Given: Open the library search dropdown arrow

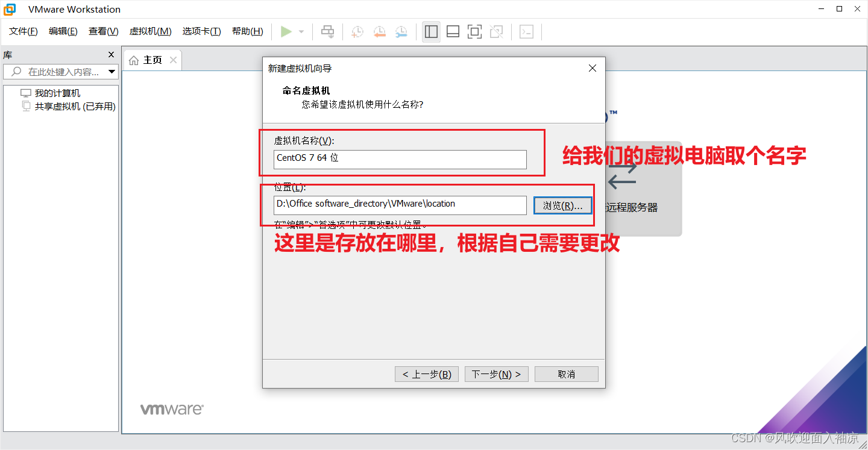Looking at the screenshot, I should pyautogui.click(x=112, y=72).
